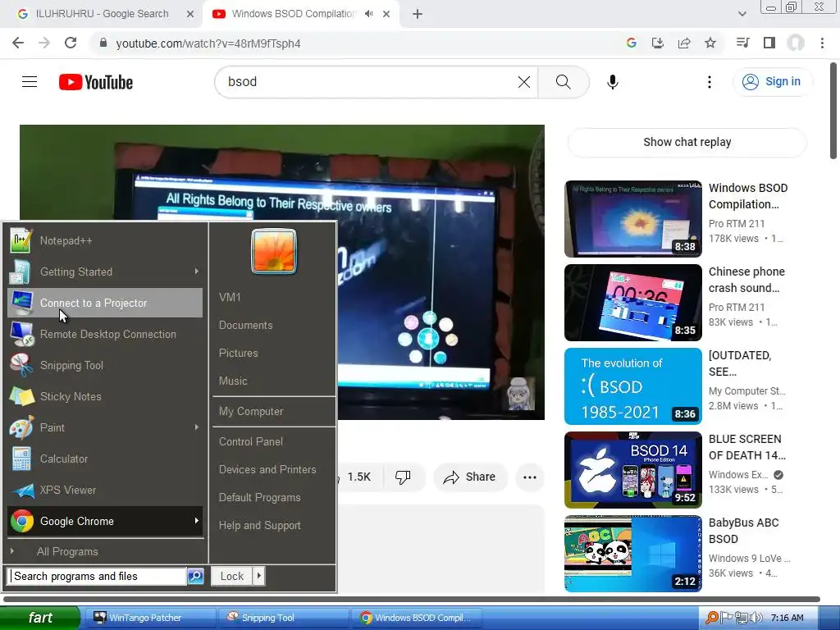Click the Google icon in address bar
The height and width of the screenshot is (630, 840).
coord(631,43)
